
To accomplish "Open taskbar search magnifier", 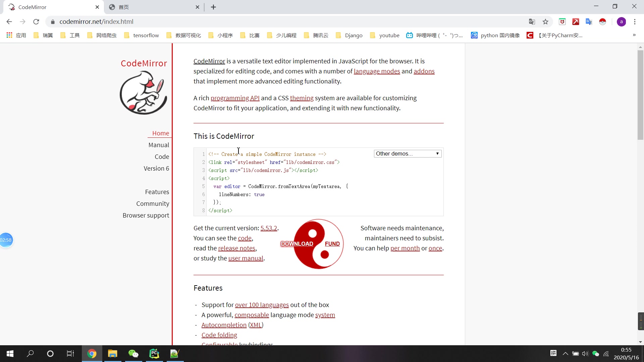I will 30,354.
